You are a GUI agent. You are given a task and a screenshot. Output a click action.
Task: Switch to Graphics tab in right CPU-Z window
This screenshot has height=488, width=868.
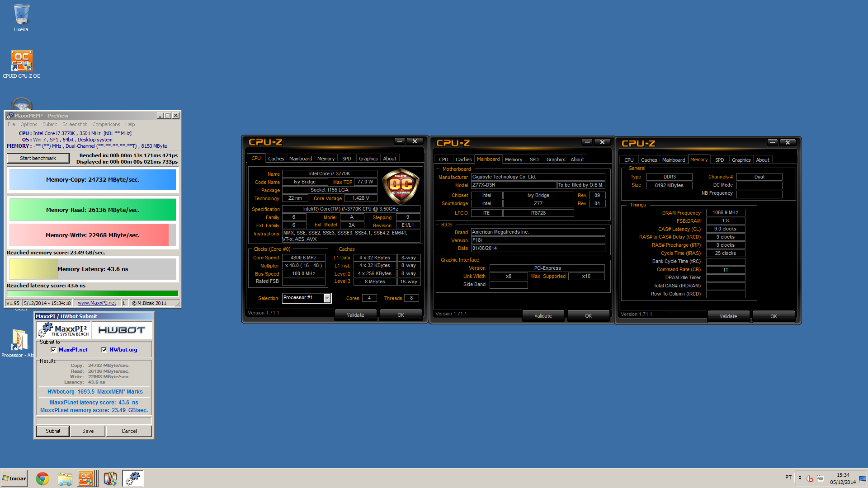(741, 160)
